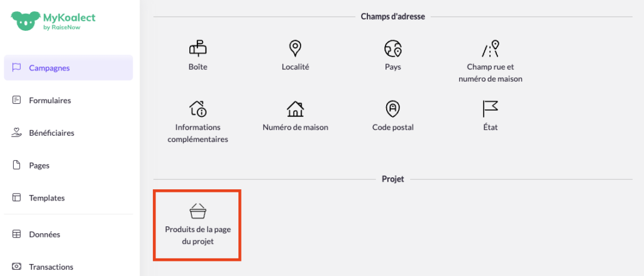Add the État flag field icon

(490, 108)
